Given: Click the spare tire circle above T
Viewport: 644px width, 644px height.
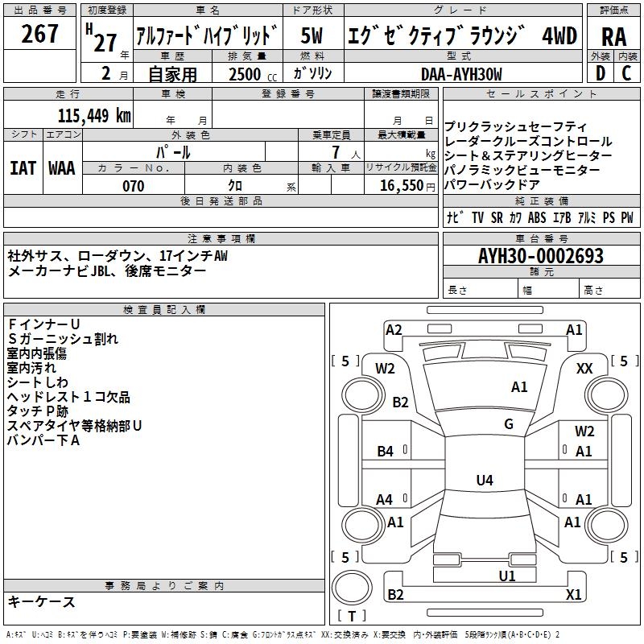Looking at the screenshot, I should pos(352,588).
